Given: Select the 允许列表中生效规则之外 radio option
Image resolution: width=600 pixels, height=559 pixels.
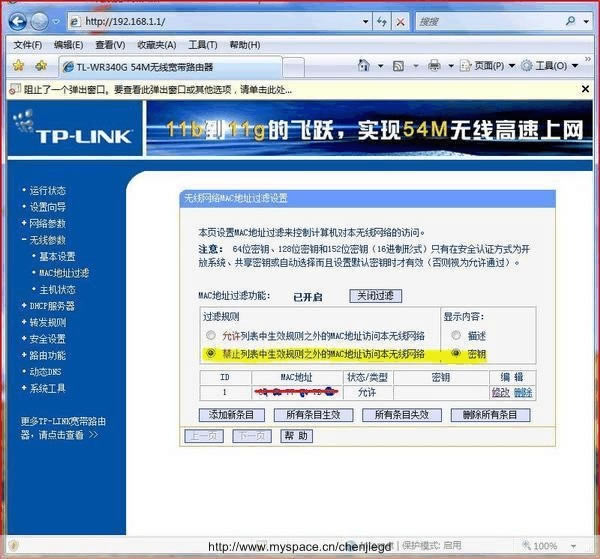Looking at the screenshot, I should coord(210,335).
